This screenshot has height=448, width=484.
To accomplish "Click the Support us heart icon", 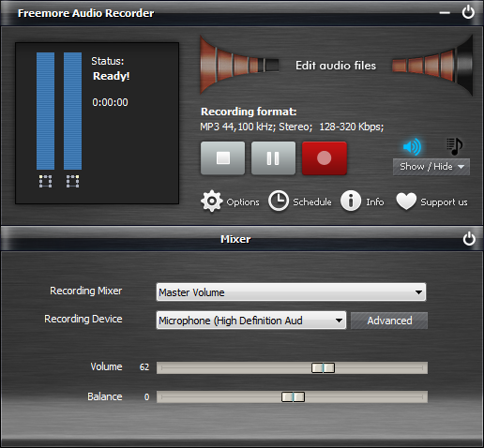I will [x=406, y=202].
